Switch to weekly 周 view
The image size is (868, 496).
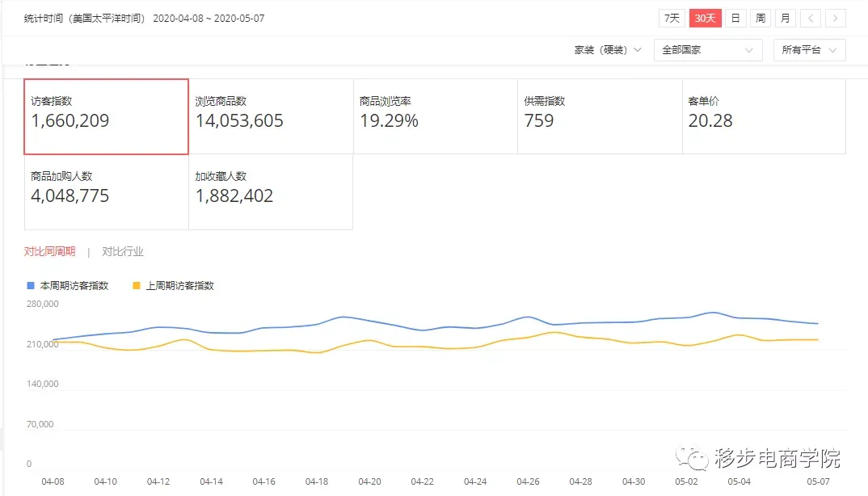point(760,19)
